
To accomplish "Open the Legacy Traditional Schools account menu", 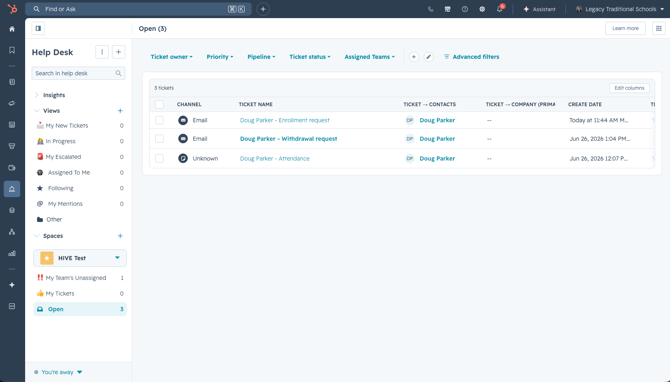I will coord(620,9).
